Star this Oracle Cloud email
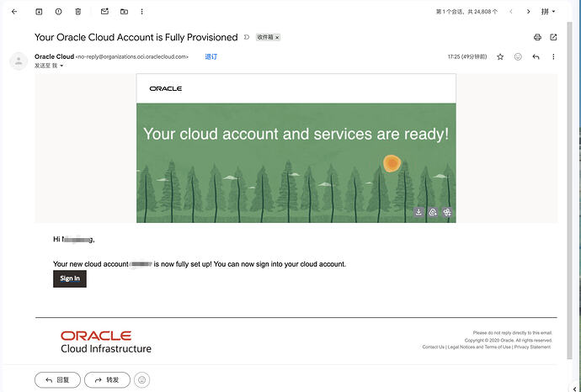Screen dimensions: 581x392 pos(500,56)
